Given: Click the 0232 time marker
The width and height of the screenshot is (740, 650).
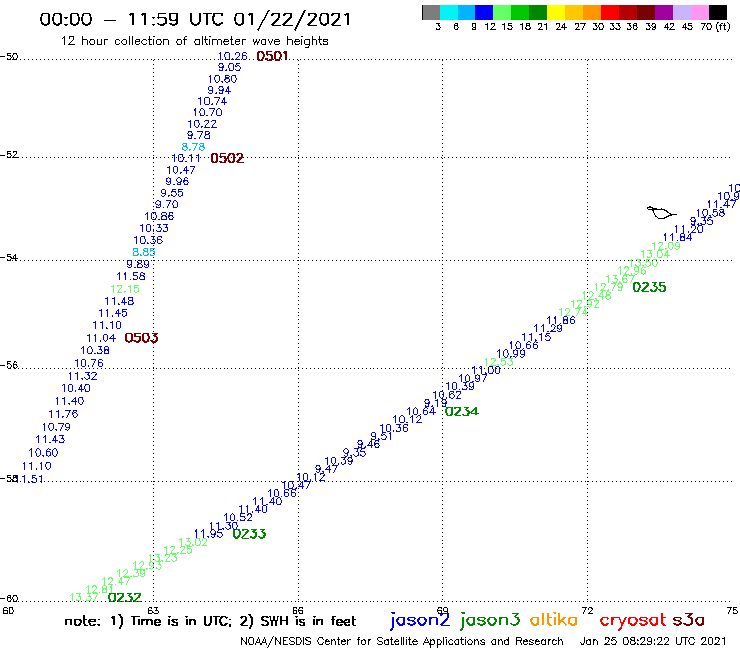Looking at the screenshot, I should 125,597.
